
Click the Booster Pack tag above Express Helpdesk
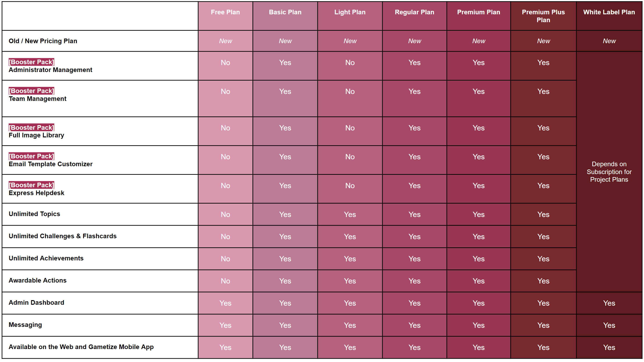pos(31,185)
